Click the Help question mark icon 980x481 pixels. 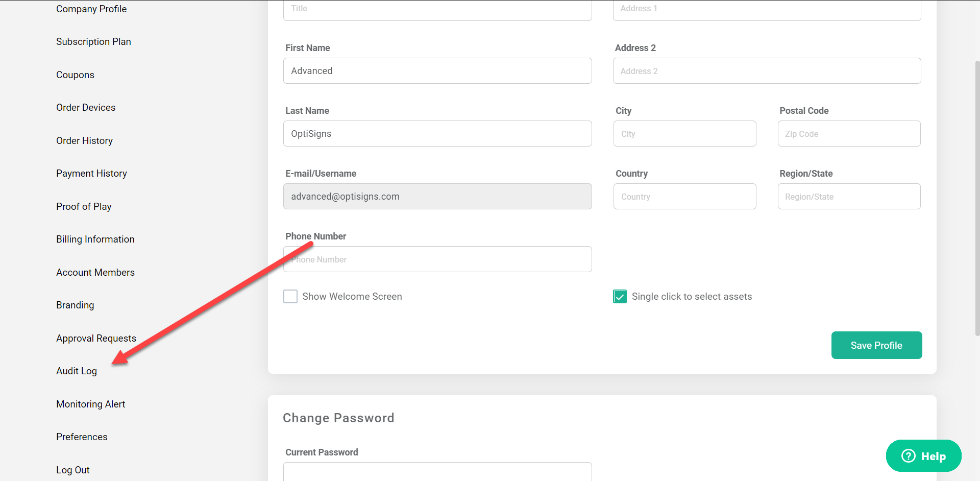click(x=909, y=455)
